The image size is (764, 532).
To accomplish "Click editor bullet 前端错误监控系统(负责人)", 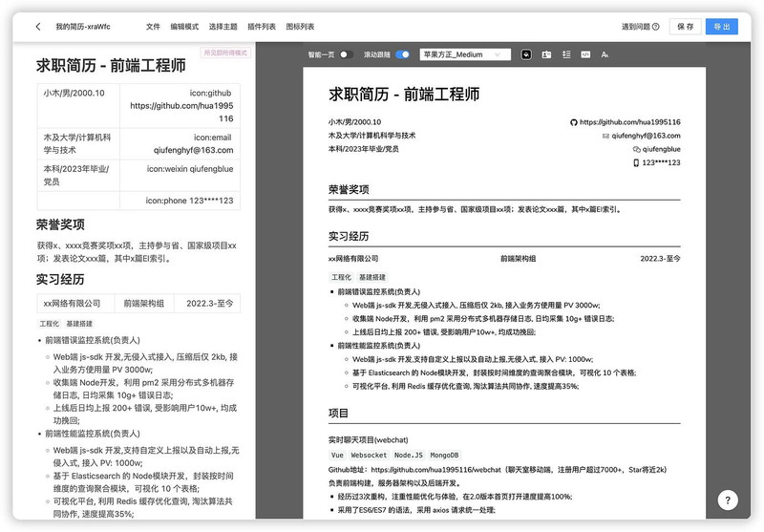I will pos(93,340).
